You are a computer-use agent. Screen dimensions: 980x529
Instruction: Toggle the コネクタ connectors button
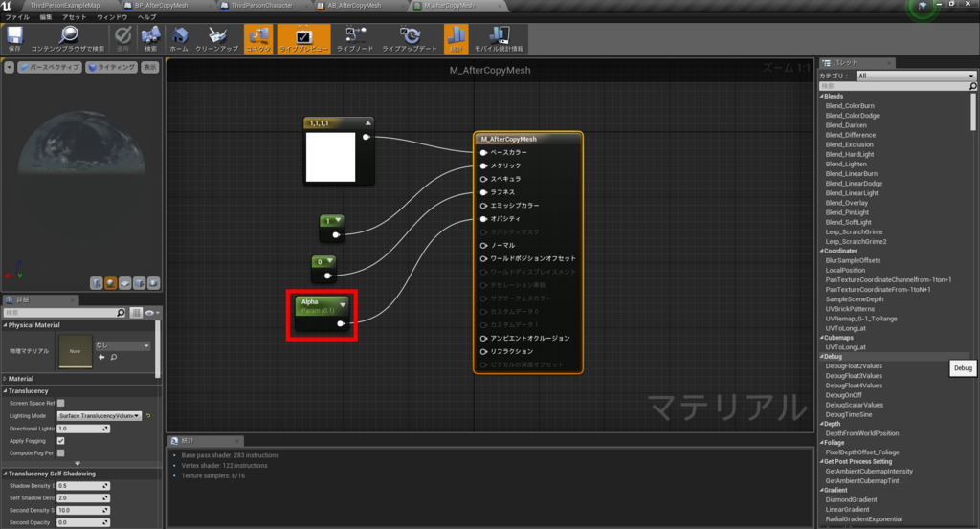pyautogui.click(x=258, y=38)
